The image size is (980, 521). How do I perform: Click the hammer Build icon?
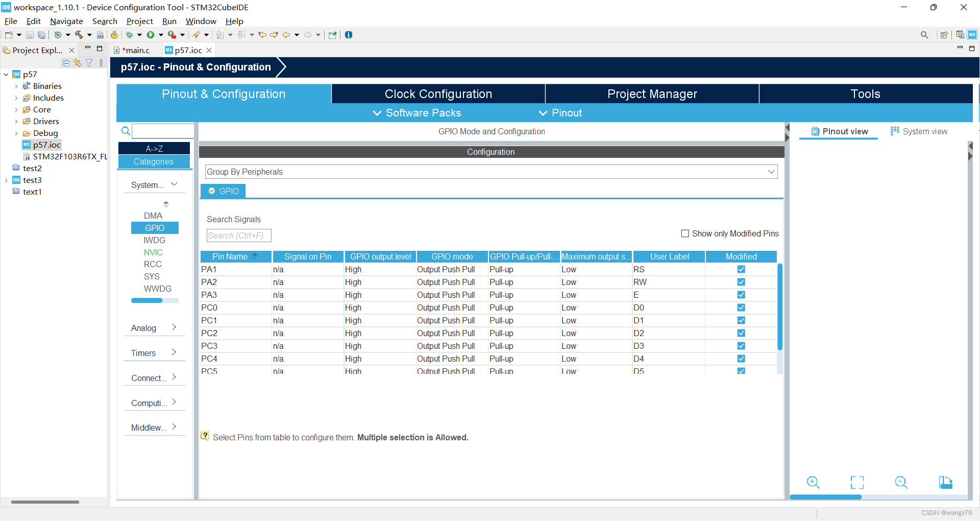[x=79, y=35]
